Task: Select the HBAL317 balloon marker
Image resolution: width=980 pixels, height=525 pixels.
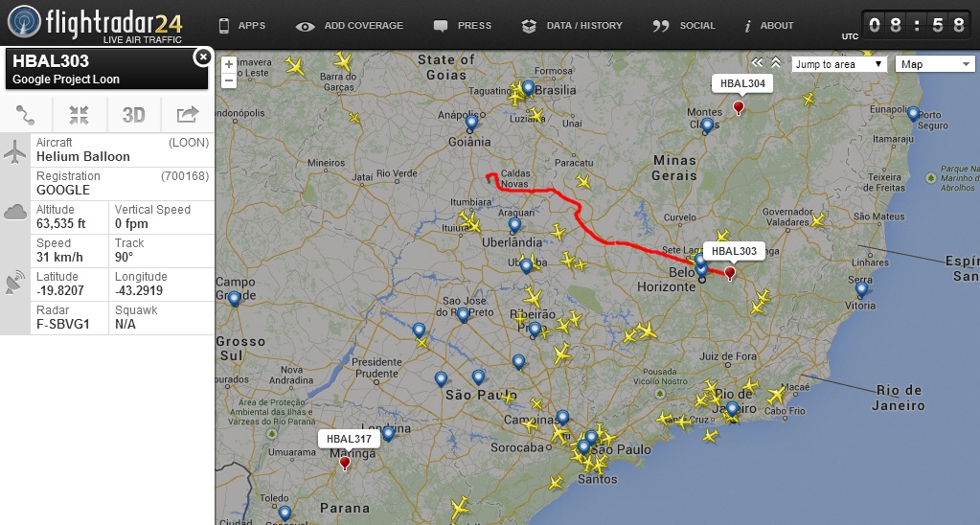Action: coord(344,463)
